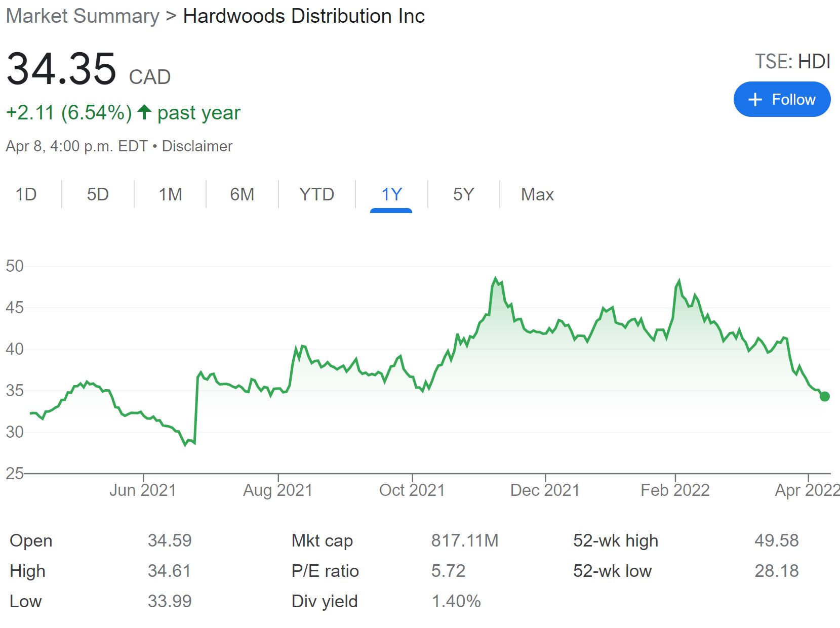Click the blue Follow button

(x=782, y=99)
